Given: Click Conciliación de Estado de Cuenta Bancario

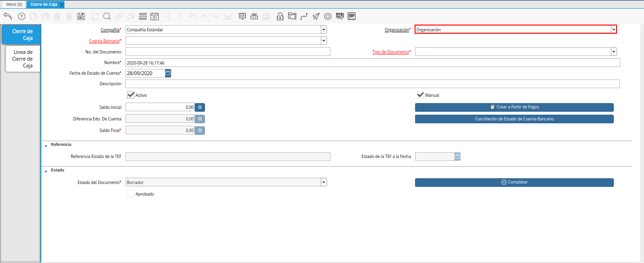Looking at the screenshot, I should 514,118.
